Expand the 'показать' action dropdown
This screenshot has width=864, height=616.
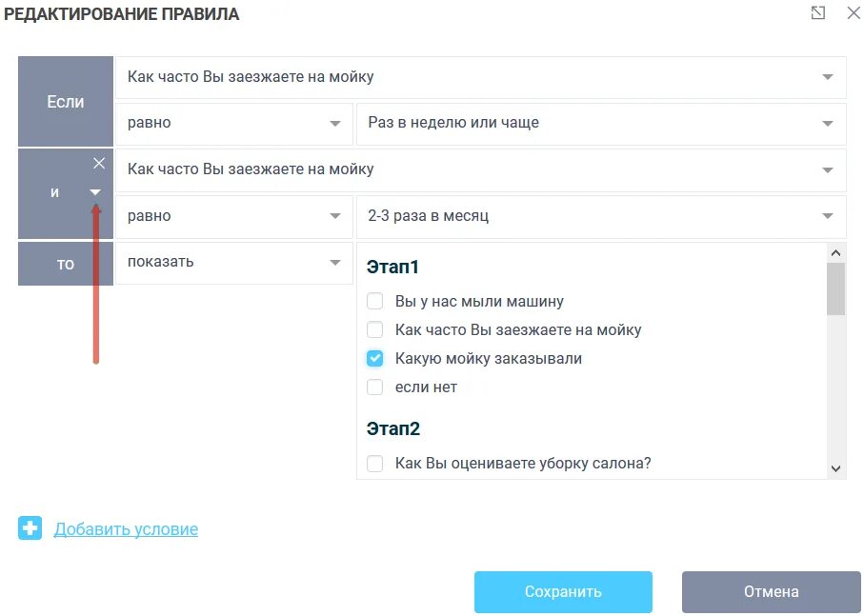(x=334, y=263)
